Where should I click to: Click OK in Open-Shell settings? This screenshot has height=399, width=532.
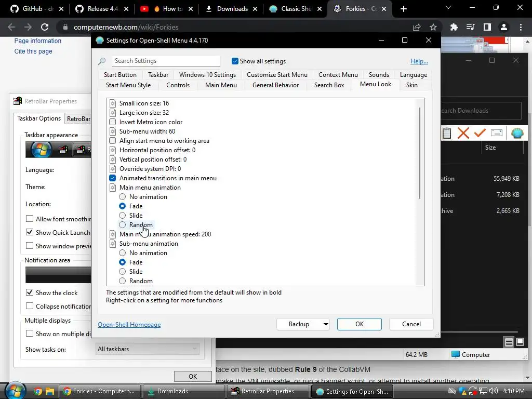tap(360, 324)
